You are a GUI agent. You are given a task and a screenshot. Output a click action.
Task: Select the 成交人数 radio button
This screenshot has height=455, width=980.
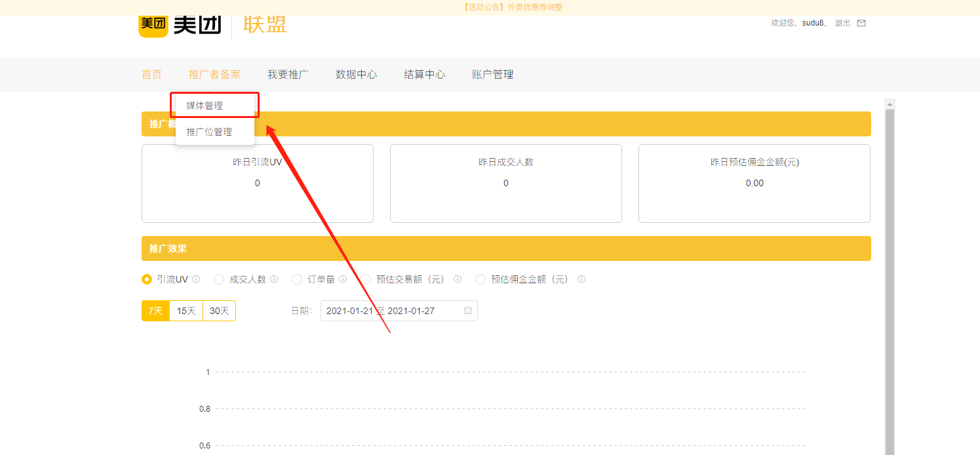[x=219, y=279]
